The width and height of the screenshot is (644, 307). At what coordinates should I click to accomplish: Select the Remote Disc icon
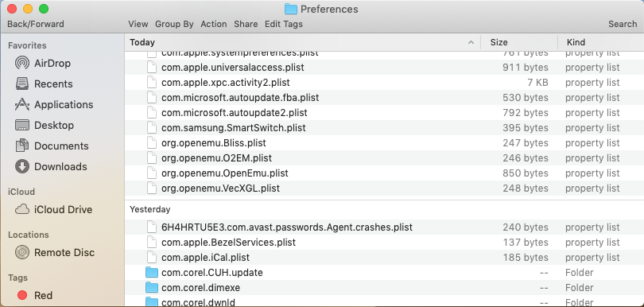(x=22, y=252)
